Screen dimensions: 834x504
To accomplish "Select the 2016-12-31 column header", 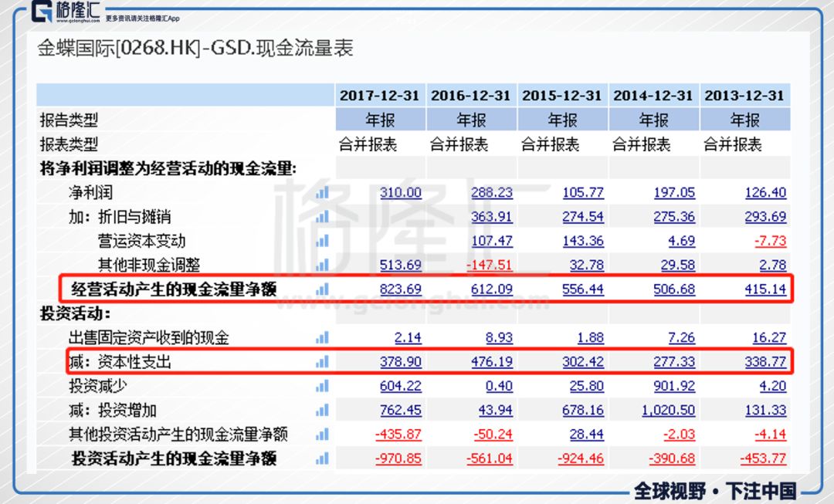I will coord(471,96).
